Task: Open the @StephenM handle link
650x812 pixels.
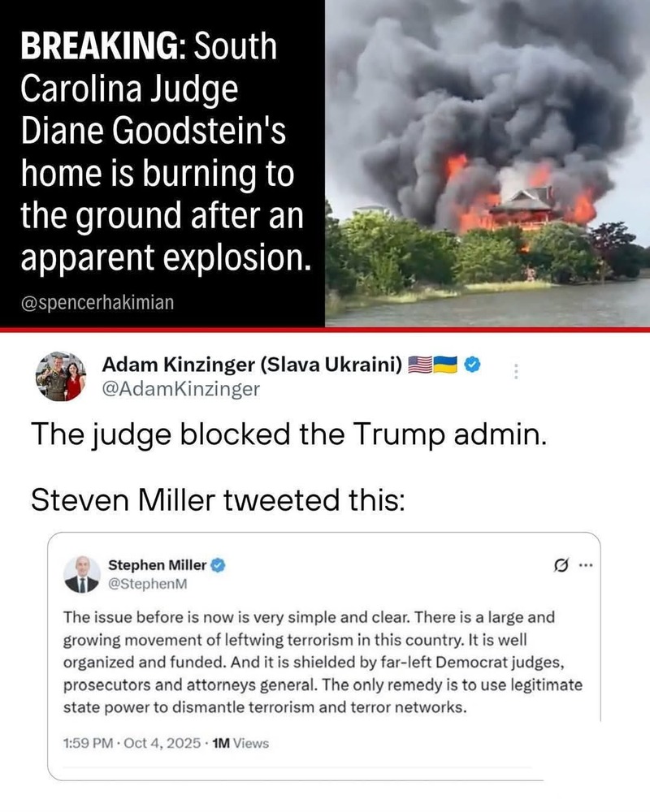Action: [147, 584]
